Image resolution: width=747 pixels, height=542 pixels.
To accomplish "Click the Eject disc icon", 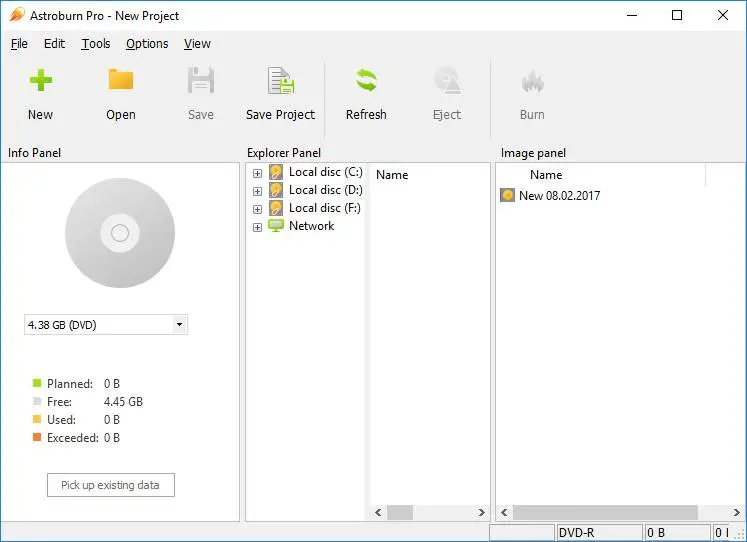I will [447, 80].
